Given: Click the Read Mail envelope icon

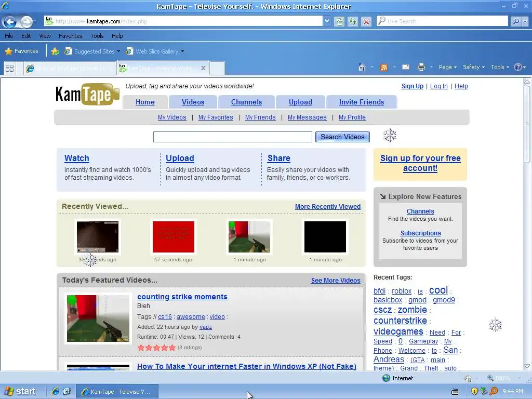Looking at the screenshot, I should coord(405,67).
